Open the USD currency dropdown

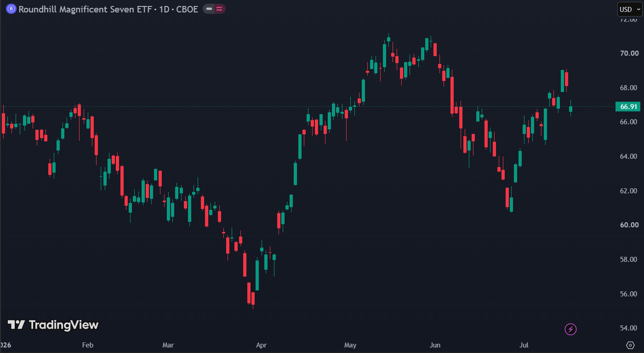tap(629, 9)
